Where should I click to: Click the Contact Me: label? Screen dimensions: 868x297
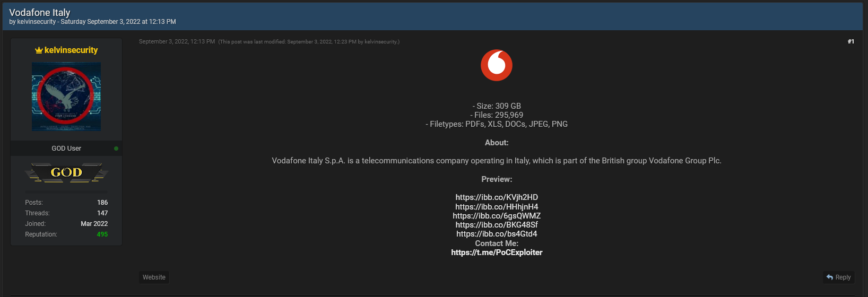pyautogui.click(x=497, y=243)
